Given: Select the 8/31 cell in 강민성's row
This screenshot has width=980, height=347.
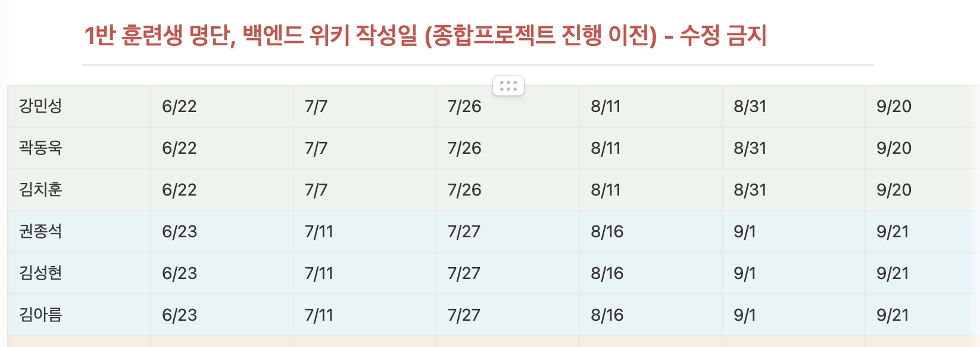Looking at the screenshot, I should pos(794,106).
